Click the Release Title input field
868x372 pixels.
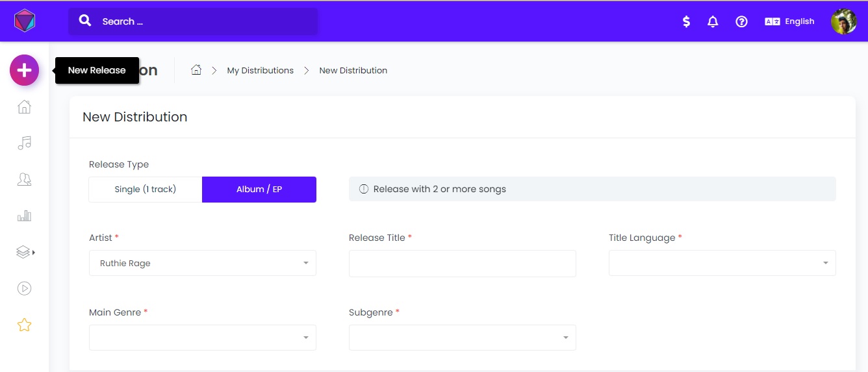[463, 263]
